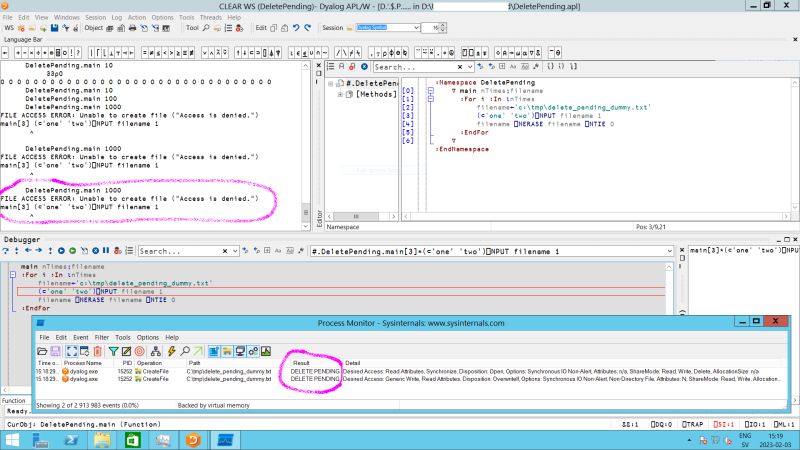Open the Dyalog Session menu
Image resolution: width=800 pixels, height=450 pixels.
95,17
